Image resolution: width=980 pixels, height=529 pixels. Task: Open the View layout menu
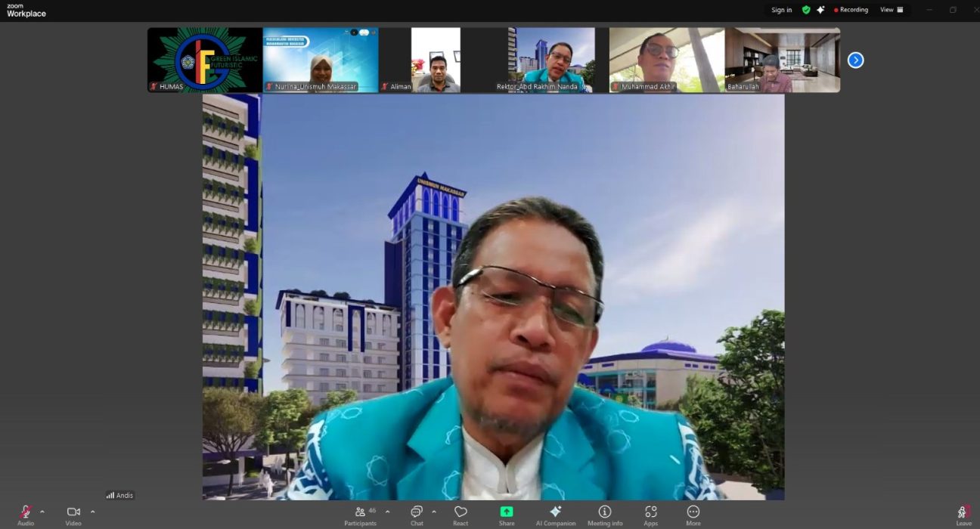coord(892,10)
